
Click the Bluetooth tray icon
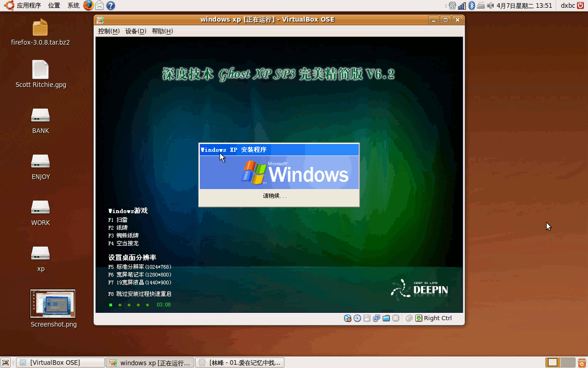(471, 6)
